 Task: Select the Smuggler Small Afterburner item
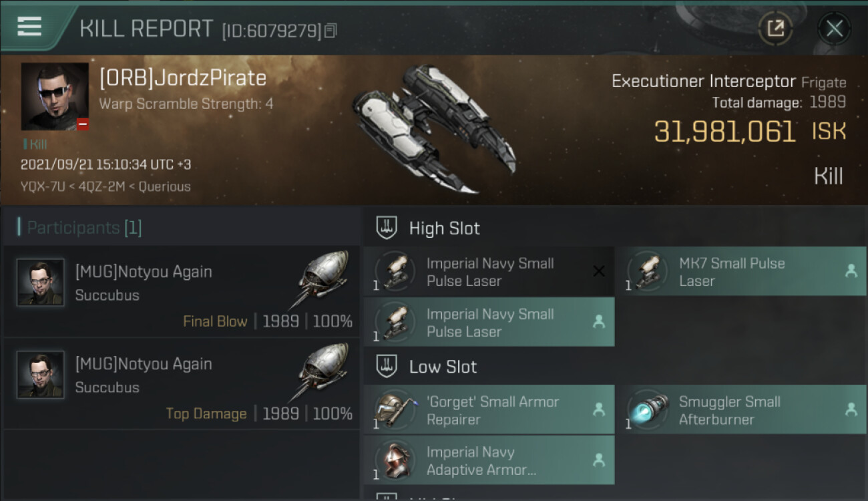(740, 410)
